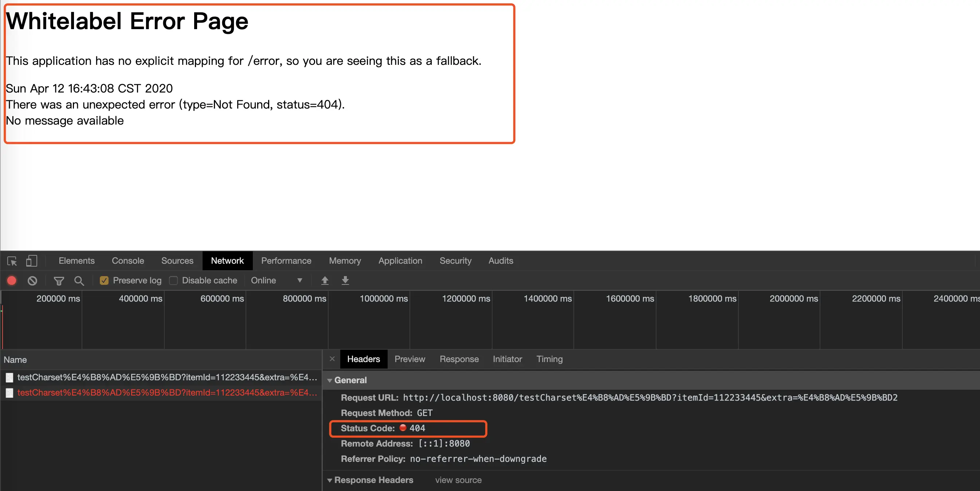
Task: Switch to the Console tab
Action: click(128, 261)
